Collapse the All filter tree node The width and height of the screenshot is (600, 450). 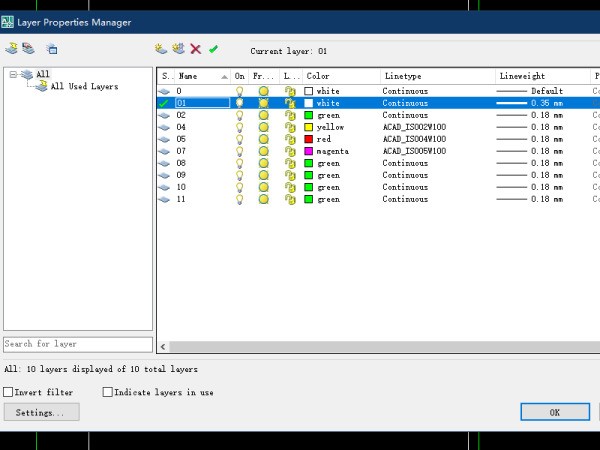[x=13, y=74]
